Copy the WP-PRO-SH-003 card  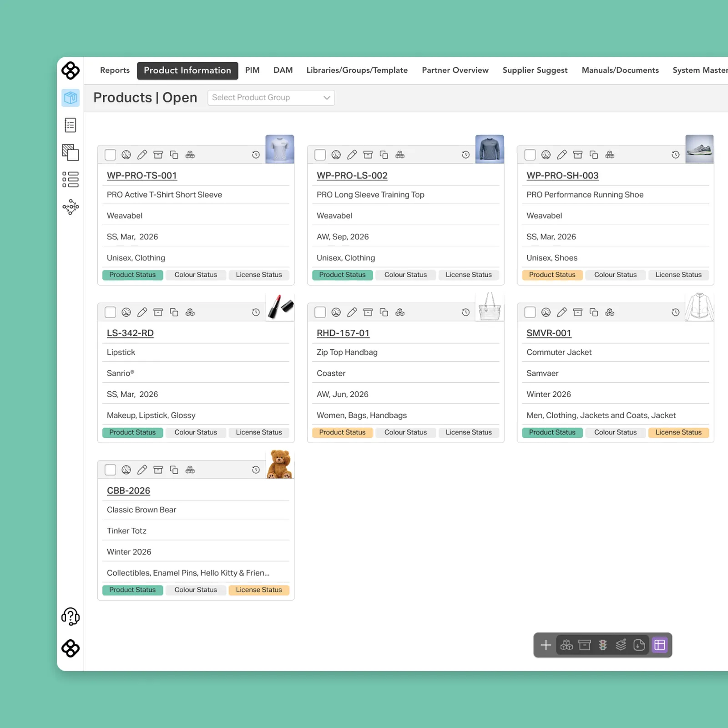coord(594,155)
